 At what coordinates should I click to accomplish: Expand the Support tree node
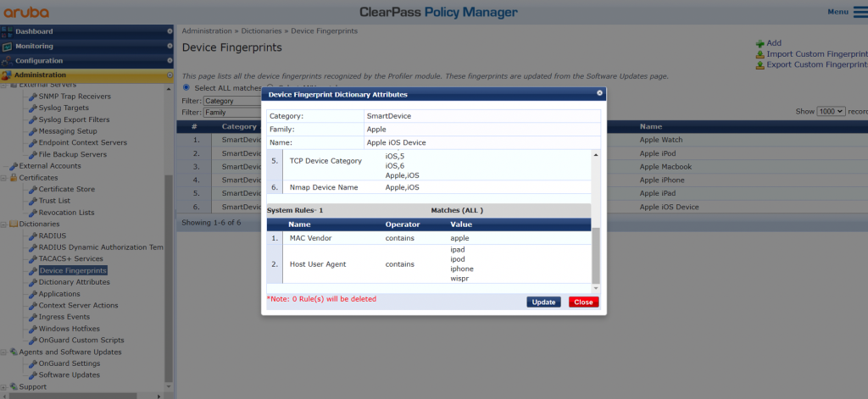click(x=4, y=387)
